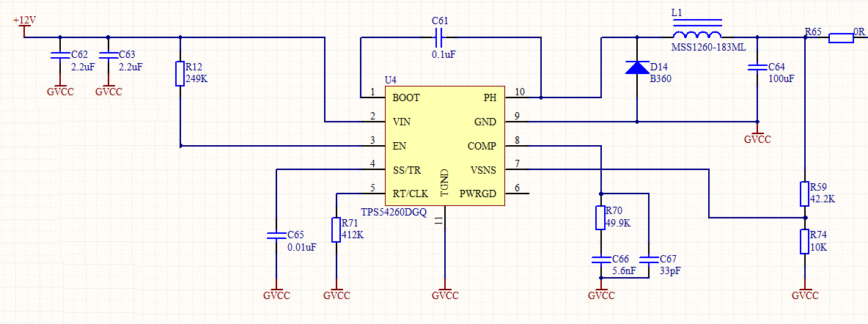Click the 249K resistor value

point(197,78)
